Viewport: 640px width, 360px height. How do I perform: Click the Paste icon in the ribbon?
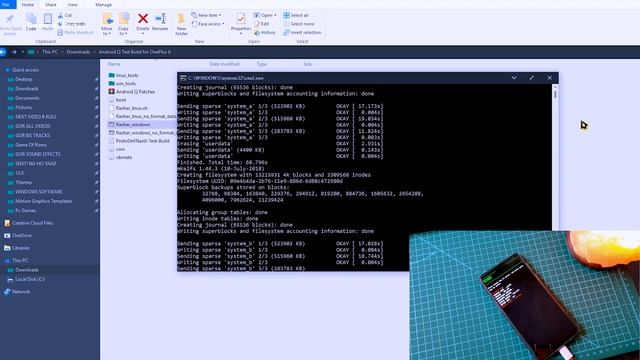[47, 19]
